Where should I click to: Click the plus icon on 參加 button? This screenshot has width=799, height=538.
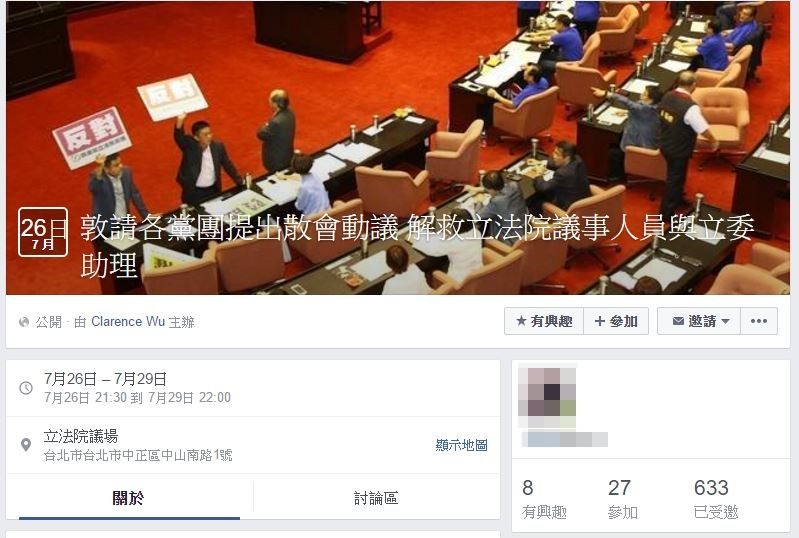(x=599, y=321)
